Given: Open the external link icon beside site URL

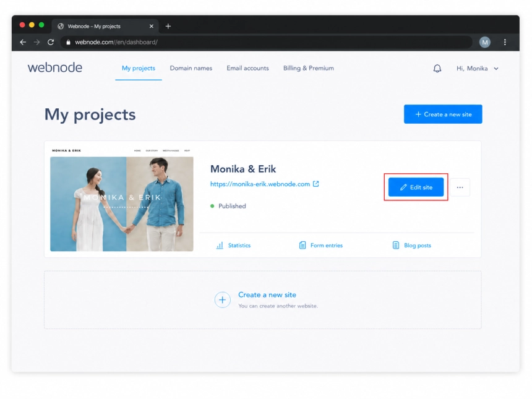Looking at the screenshot, I should [316, 184].
